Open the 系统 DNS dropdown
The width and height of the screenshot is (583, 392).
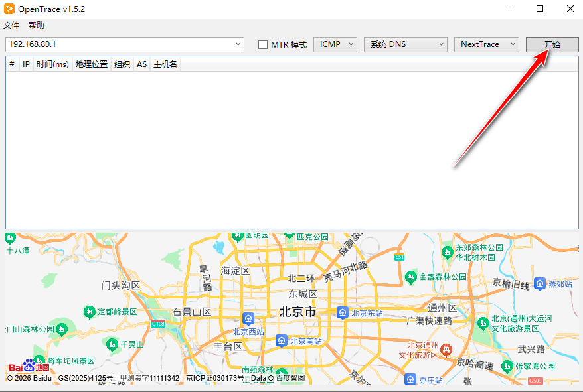405,44
